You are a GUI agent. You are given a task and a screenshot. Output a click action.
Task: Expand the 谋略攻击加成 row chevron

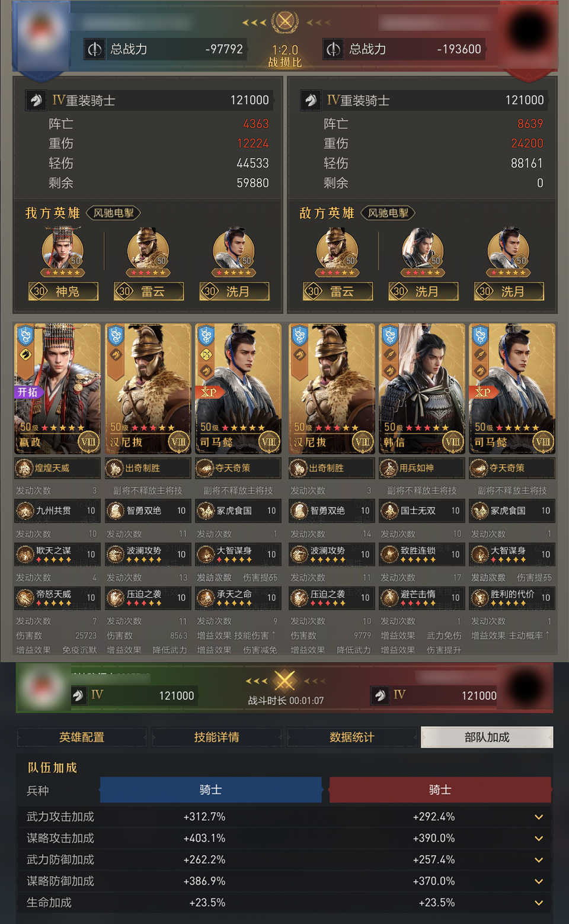539,838
